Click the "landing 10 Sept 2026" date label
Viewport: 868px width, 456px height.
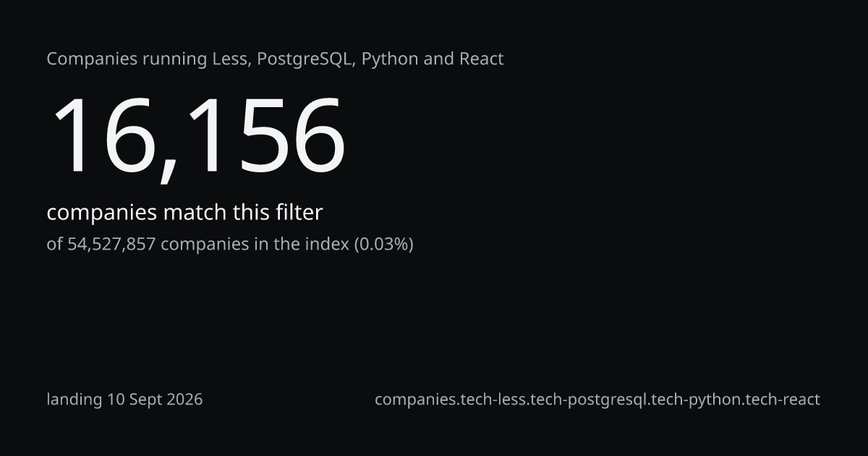coord(124,400)
